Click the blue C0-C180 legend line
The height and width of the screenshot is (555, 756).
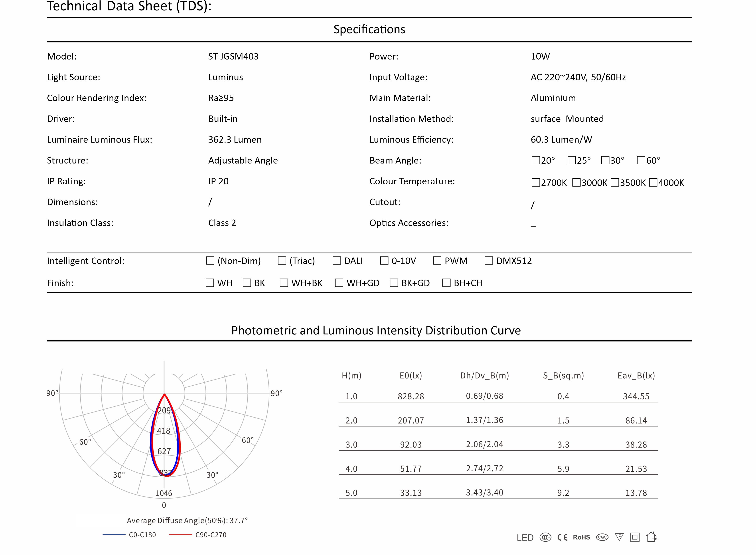(114, 535)
